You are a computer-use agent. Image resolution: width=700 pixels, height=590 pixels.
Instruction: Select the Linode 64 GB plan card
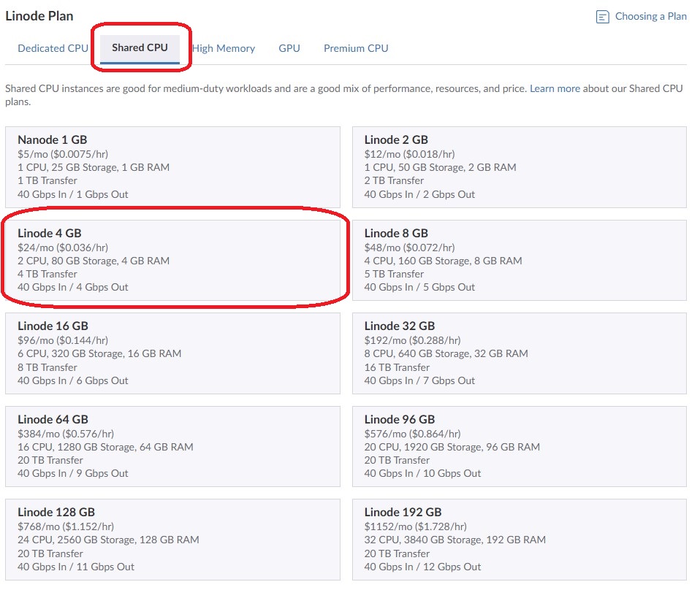[172, 446]
